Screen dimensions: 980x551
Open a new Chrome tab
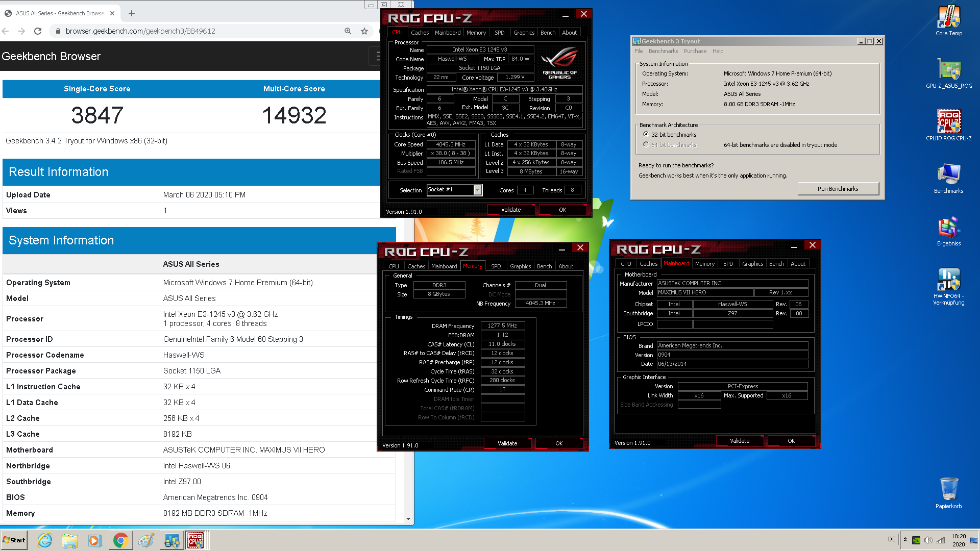[132, 13]
